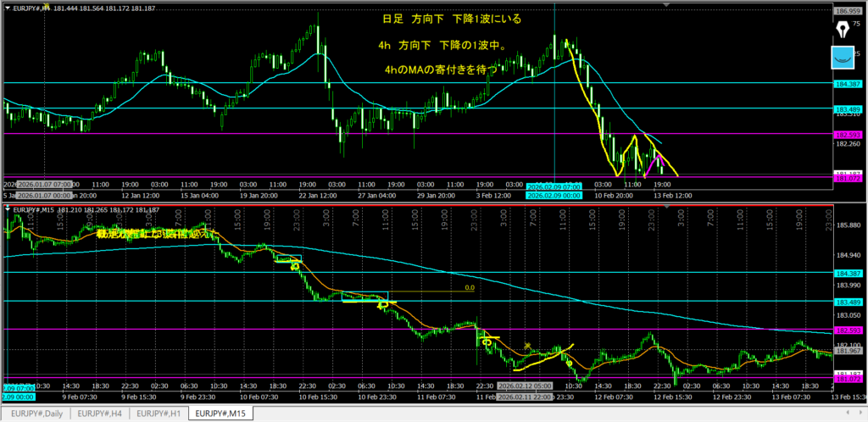Expand the EURJPY#,H4 chart title arrow
This screenshot has width=868, height=422.
click(6, 7)
